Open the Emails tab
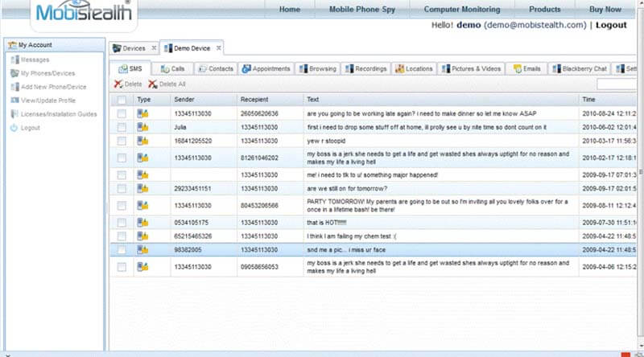644x357 pixels. pyautogui.click(x=527, y=68)
